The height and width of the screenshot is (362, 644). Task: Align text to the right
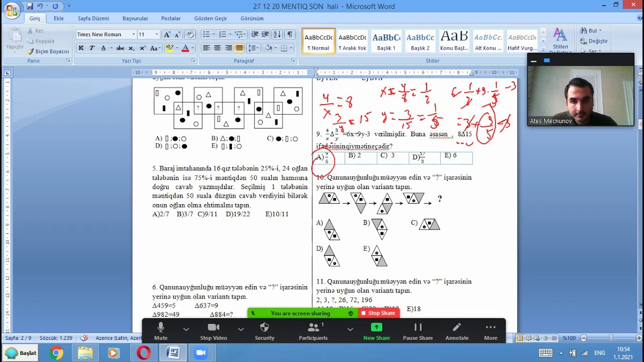pos(228,48)
